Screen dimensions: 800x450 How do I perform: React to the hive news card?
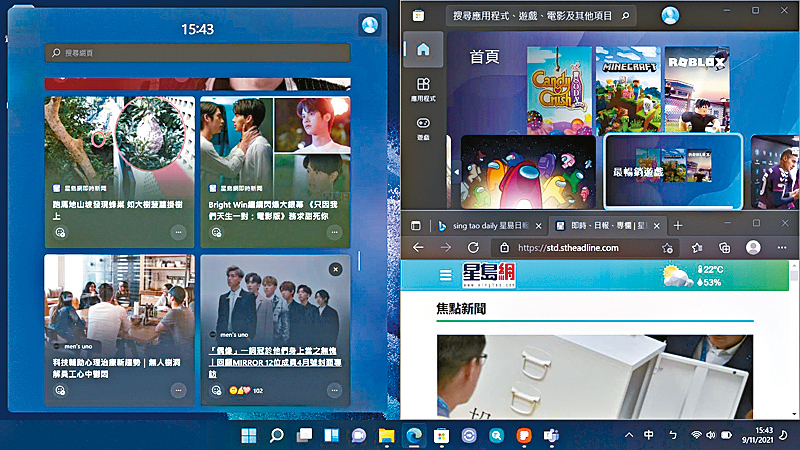[x=60, y=233]
